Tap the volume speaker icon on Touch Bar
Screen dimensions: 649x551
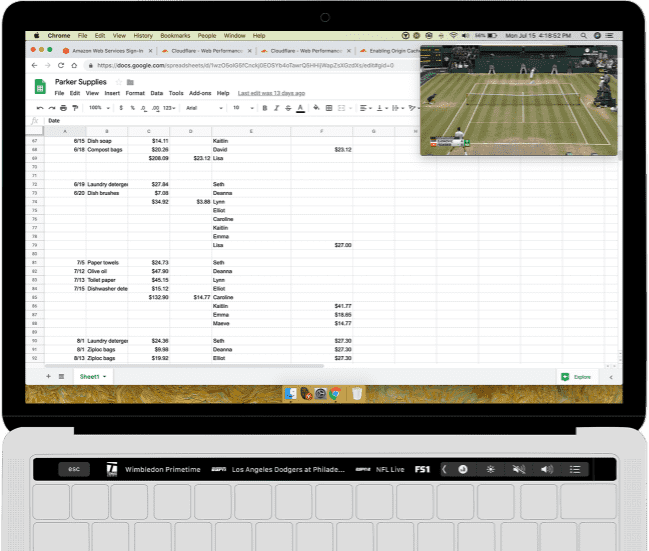pyautogui.click(x=547, y=469)
